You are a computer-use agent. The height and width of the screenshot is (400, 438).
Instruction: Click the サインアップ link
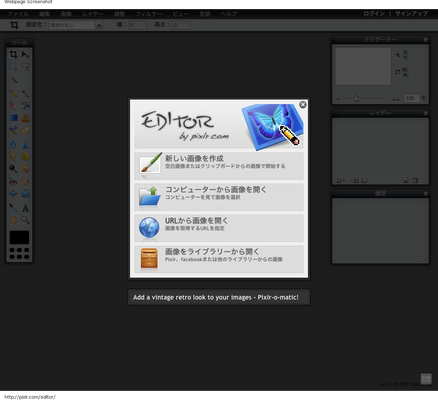click(x=411, y=14)
